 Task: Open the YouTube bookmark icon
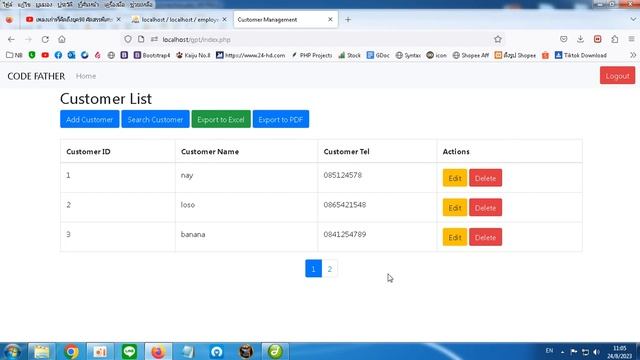pyautogui.click(x=45, y=55)
